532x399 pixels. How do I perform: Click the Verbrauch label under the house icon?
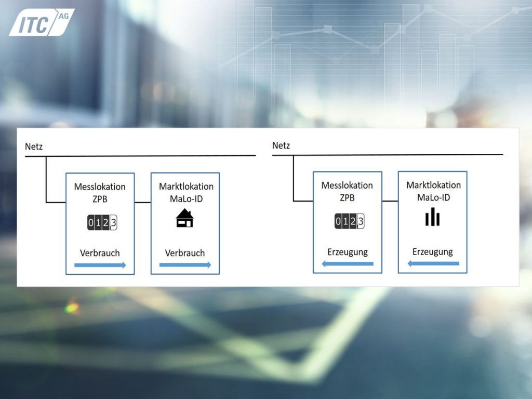pos(185,254)
